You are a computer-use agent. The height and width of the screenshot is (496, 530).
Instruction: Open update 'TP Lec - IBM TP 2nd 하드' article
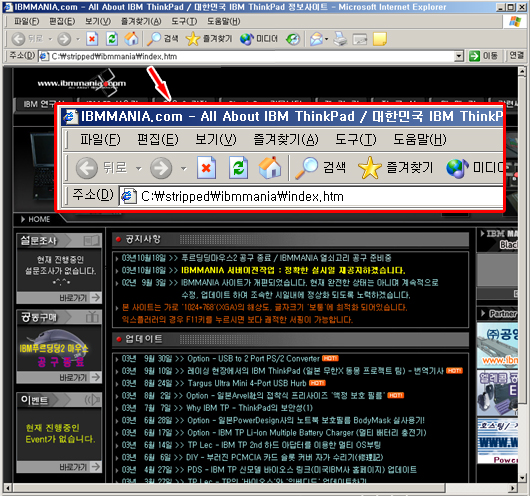point(284,445)
